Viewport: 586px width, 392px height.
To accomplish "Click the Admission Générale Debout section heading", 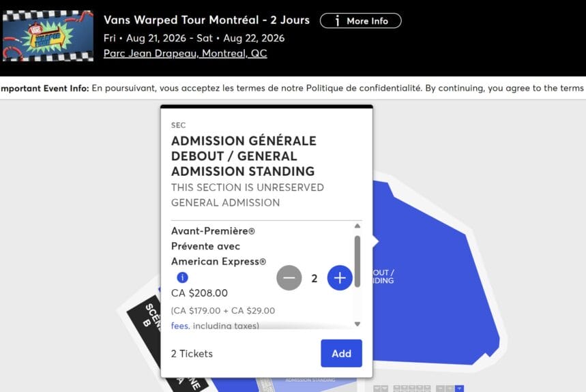I will (242, 156).
